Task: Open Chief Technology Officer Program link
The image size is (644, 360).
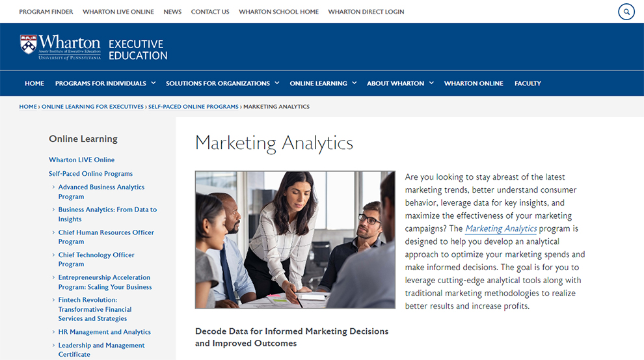Action: click(x=96, y=259)
